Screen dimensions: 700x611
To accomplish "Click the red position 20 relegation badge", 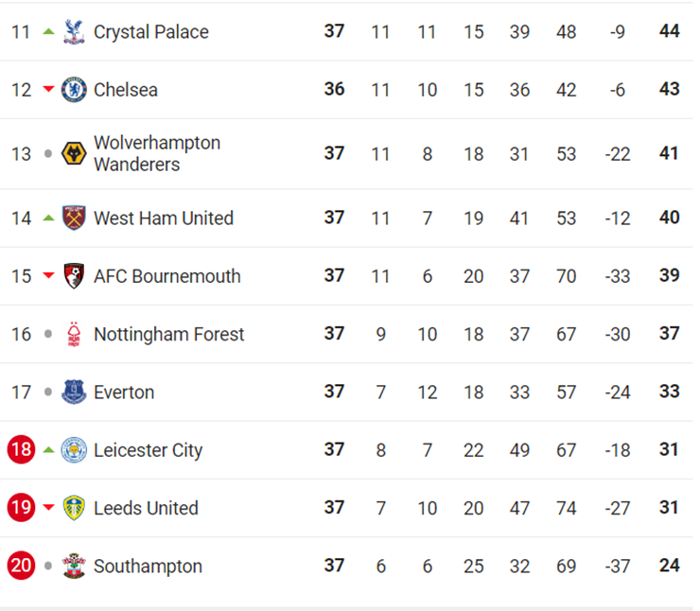I will [x=21, y=567].
